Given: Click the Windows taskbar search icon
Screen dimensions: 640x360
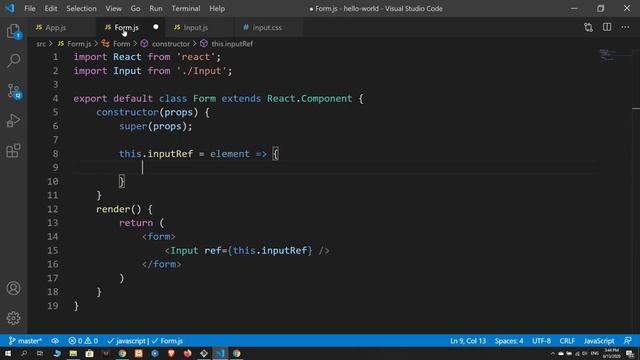Looking at the screenshot, I should (24, 353).
